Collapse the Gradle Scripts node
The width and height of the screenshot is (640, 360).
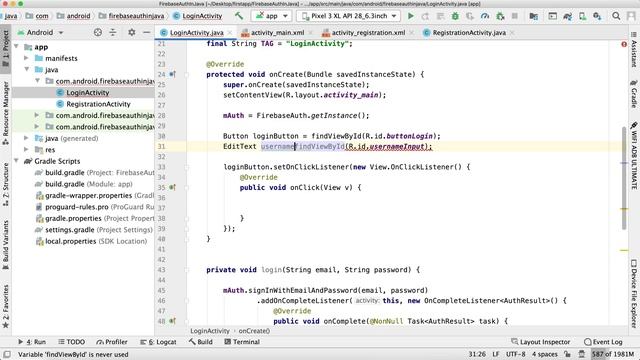[x=16, y=161]
